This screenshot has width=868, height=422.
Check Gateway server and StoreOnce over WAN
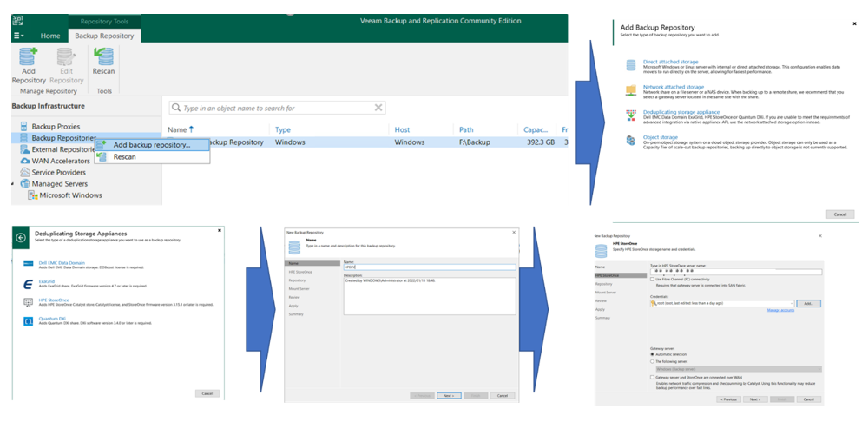(653, 377)
